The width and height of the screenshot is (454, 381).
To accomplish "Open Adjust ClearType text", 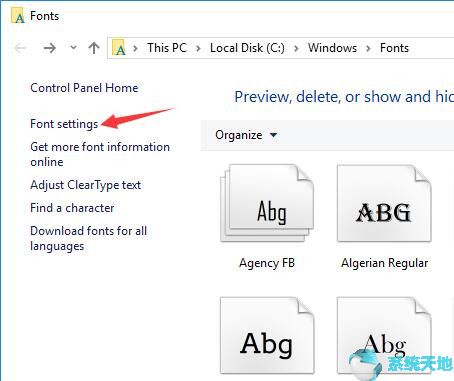I will (86, 185).
